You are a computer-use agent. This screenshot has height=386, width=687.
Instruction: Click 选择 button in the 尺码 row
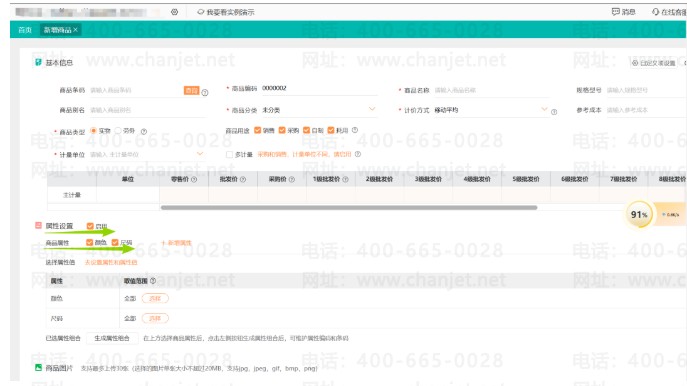155,318
